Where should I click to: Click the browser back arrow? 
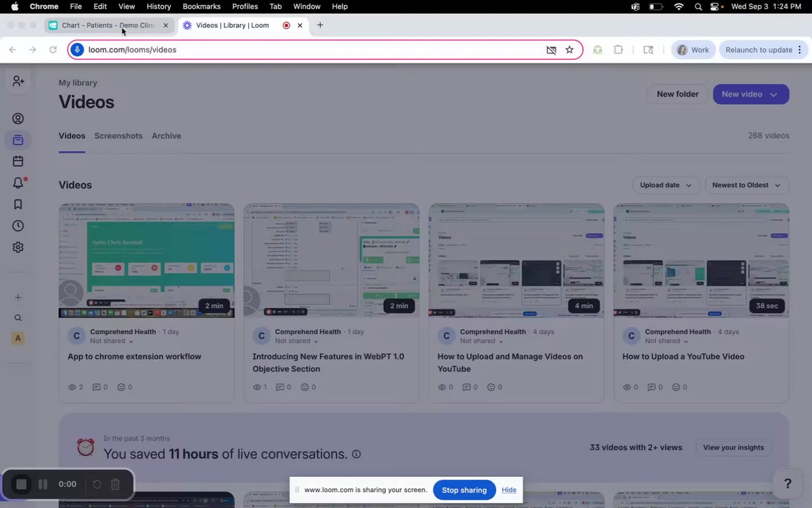pyautogui.click(x=13, y=50)
